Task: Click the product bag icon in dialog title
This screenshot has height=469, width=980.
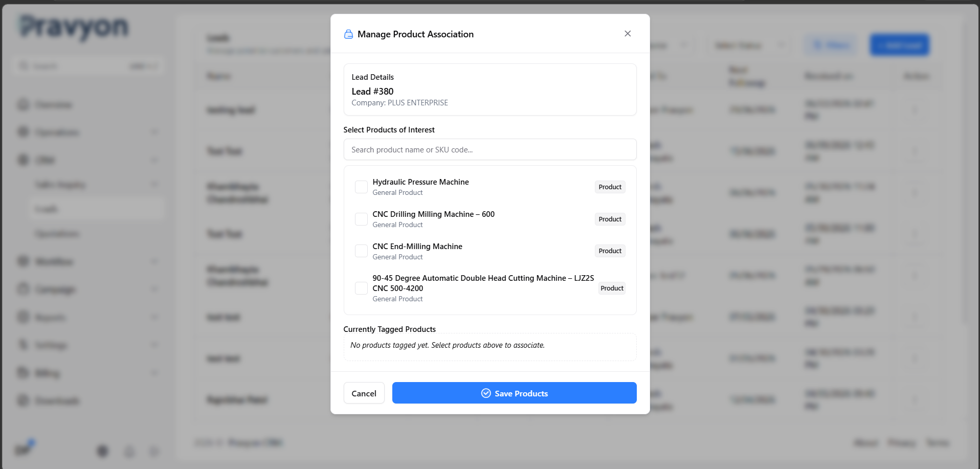Action: tap(348, 34)
